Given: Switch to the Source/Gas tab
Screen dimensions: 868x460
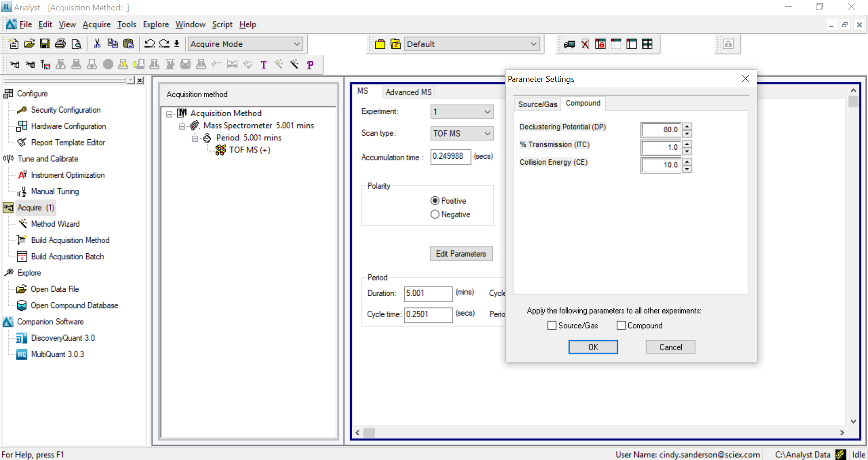Looking at the screenshot, I should (538, 104).
